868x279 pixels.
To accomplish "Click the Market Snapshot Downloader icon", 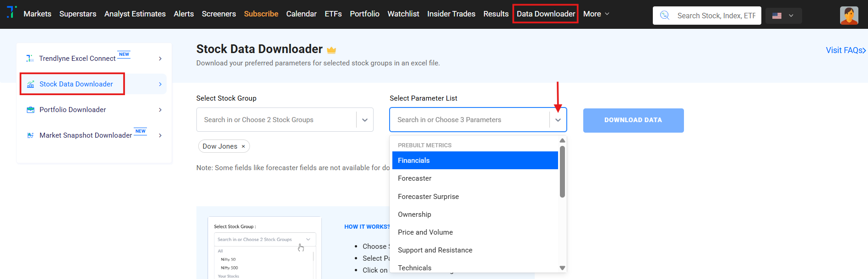I will 31,135.
